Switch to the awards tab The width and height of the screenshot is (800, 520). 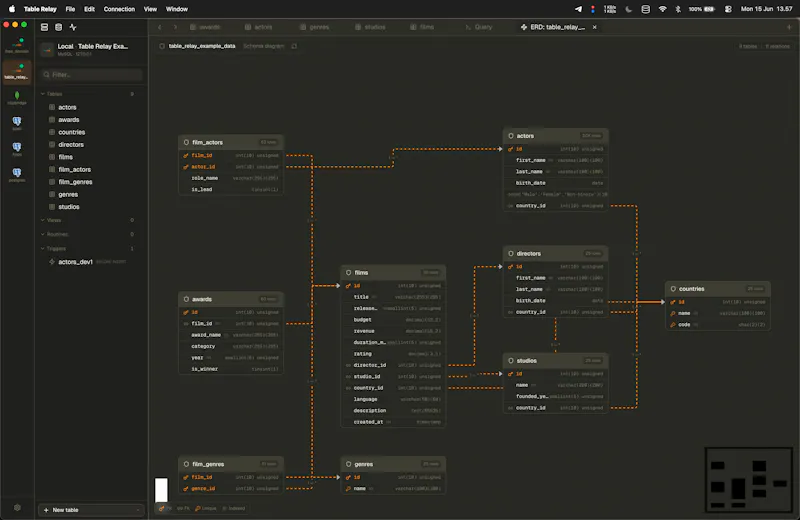[205, 27]
